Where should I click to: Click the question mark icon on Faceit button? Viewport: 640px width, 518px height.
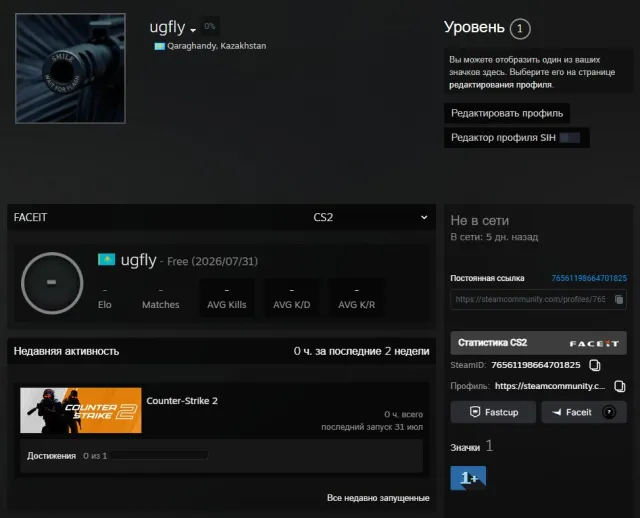609,412
